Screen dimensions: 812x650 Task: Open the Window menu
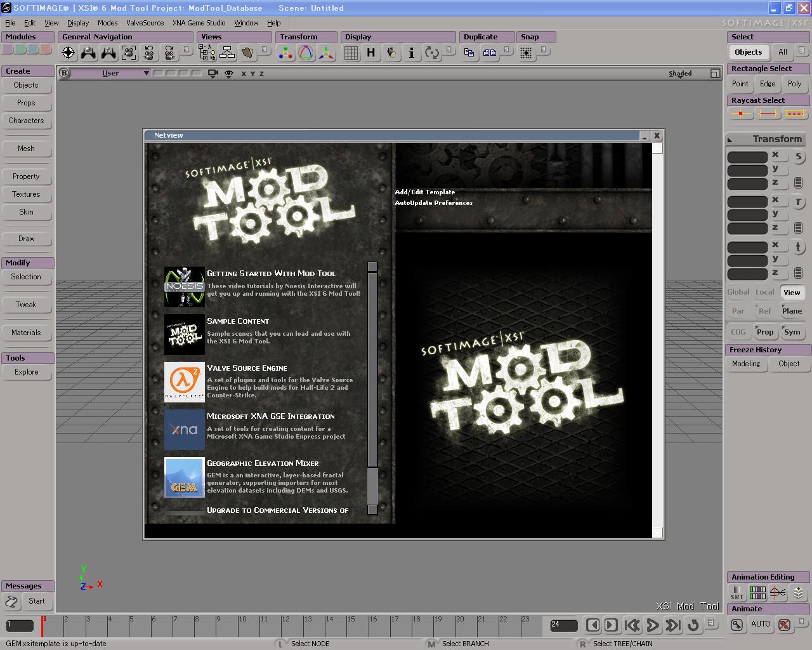pyautogui.click(x=246, y=23)
